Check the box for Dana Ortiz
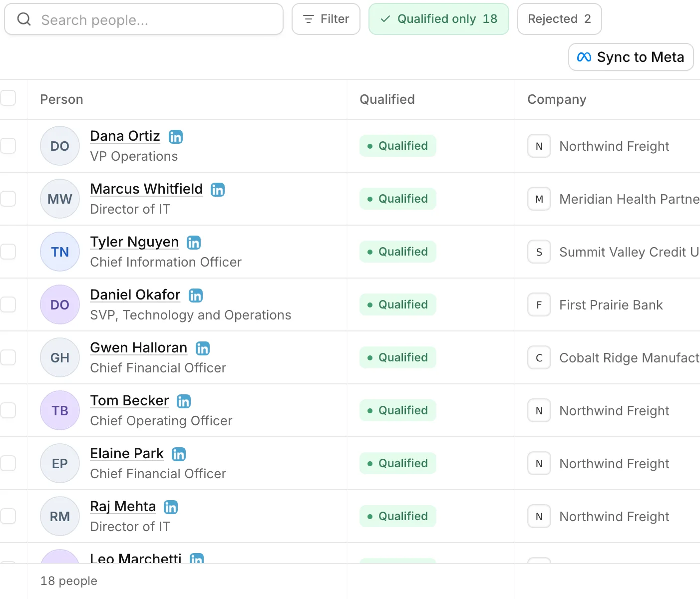The image size is (700, 599). [x=7, y=146]
